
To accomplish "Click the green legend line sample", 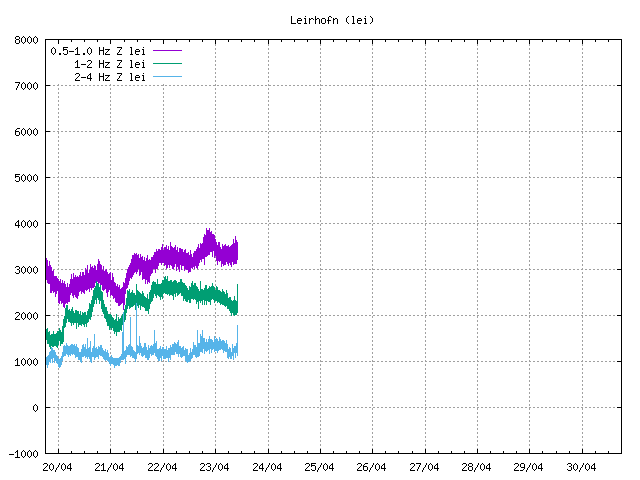I will pyautogui.click(x=167, y=64).
